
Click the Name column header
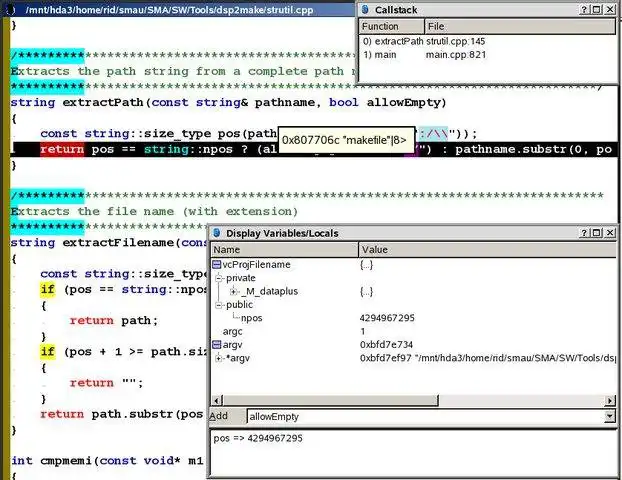click(284, 250)
